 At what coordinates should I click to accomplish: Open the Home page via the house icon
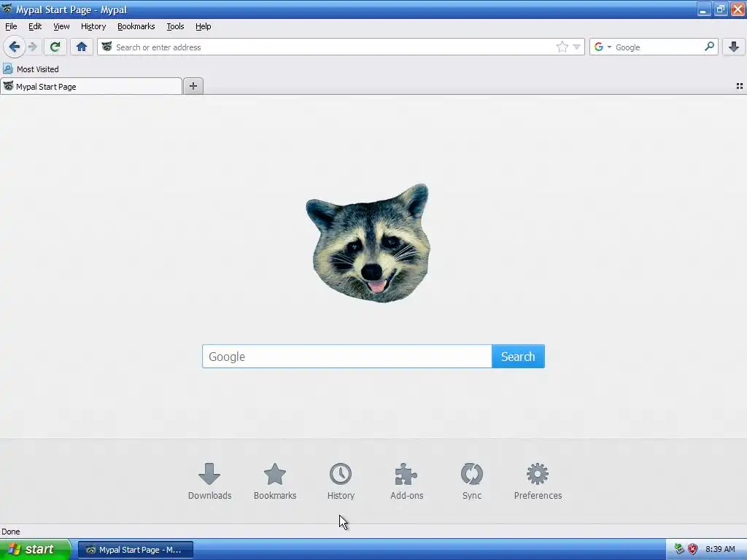coord(82,47)
